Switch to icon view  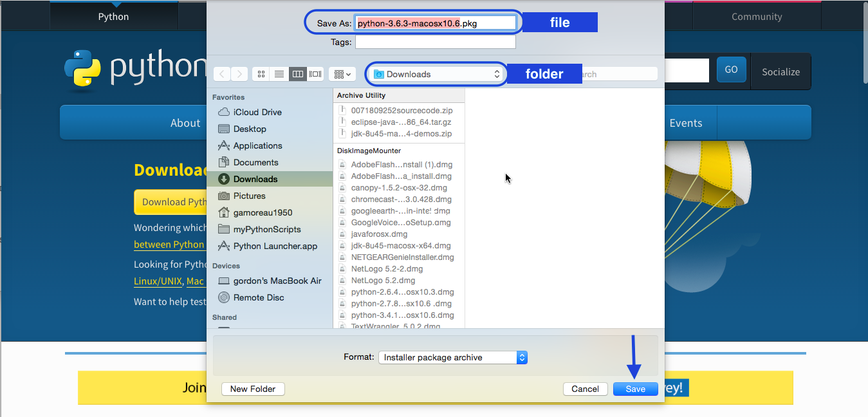pos(261,74)
